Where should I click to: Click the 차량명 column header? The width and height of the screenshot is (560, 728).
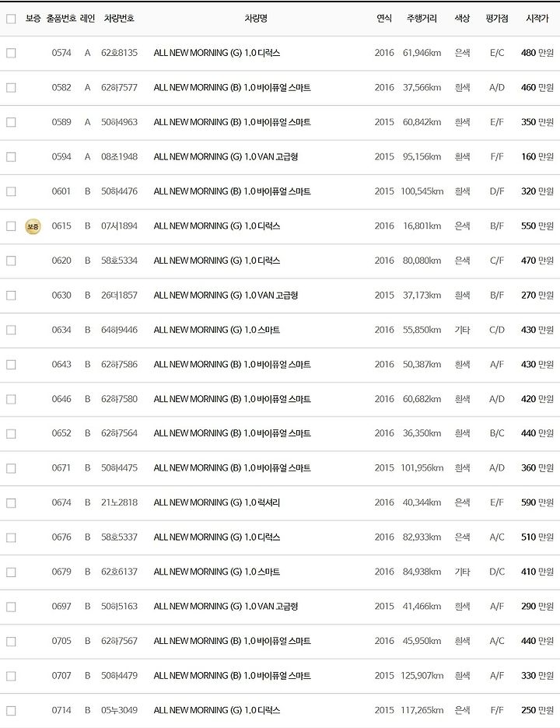[x=256, y=19]
